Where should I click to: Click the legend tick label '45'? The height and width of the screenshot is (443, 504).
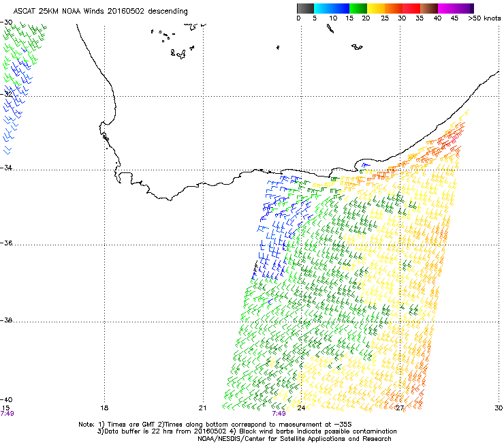point(454,18)
